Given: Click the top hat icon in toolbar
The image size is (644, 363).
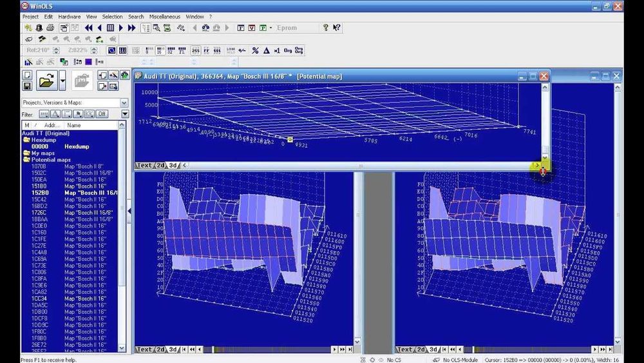Looking at the screenshot, I should click(39, 28).
